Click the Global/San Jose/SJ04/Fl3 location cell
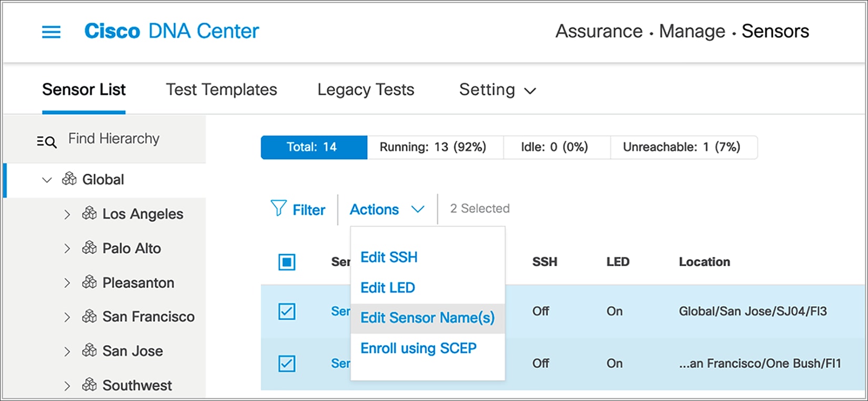 click(753, 312)
